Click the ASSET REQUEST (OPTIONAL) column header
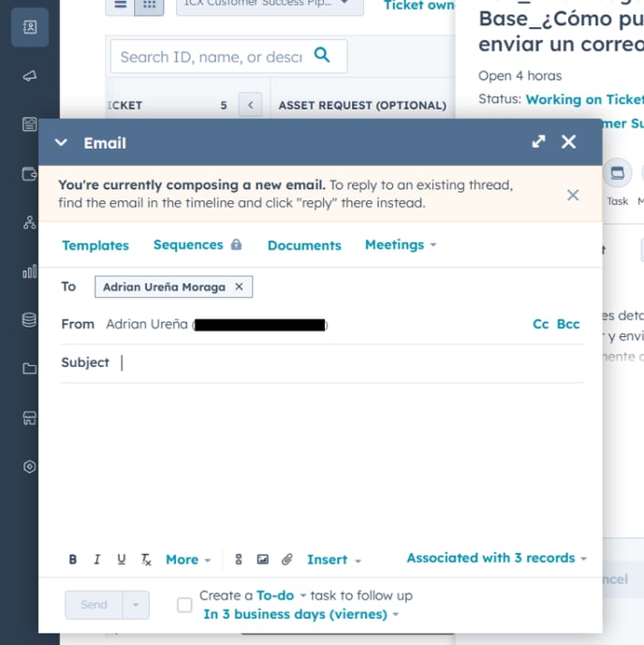This screenshot has height=645, width=644. click(x=362, y=105)
